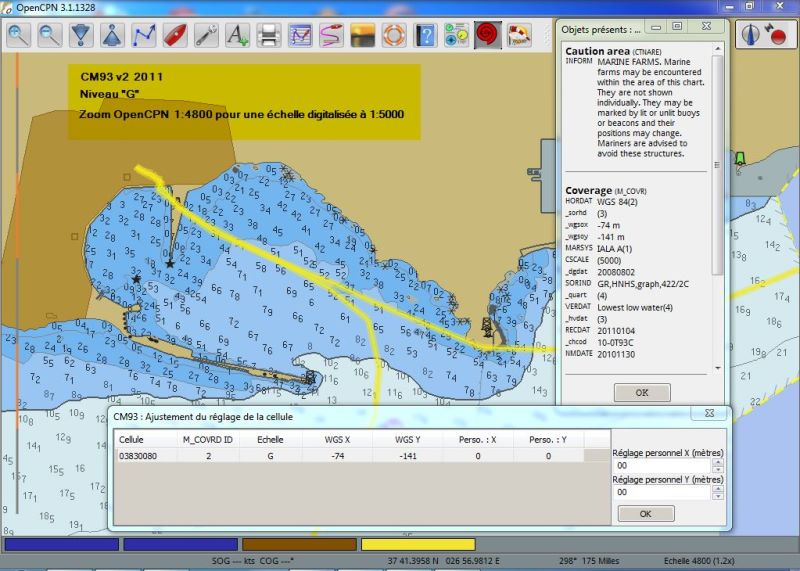Click the Zoom In magnifier icon

pyautogui.click(x=18, y=35)
